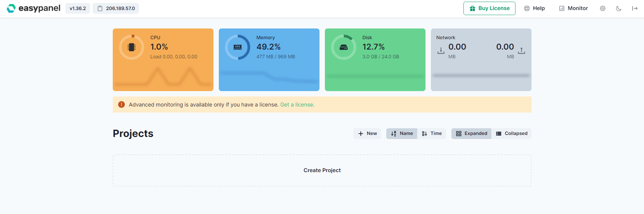
Task: Click the Memory 49.2% value
Action: (268, 47)
